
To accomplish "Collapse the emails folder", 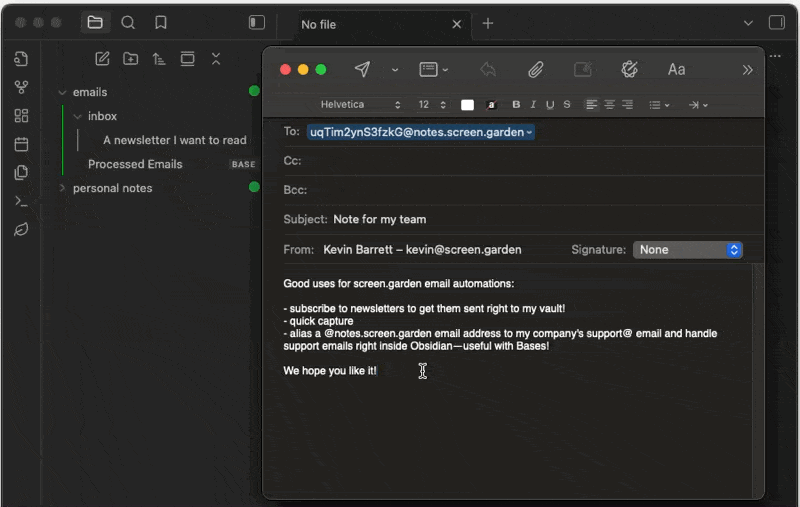I will (x=62, y=92).
